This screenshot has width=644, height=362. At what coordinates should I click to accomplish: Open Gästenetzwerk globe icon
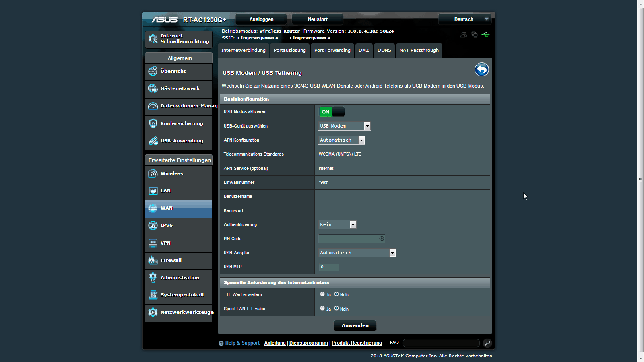point(153,88)
